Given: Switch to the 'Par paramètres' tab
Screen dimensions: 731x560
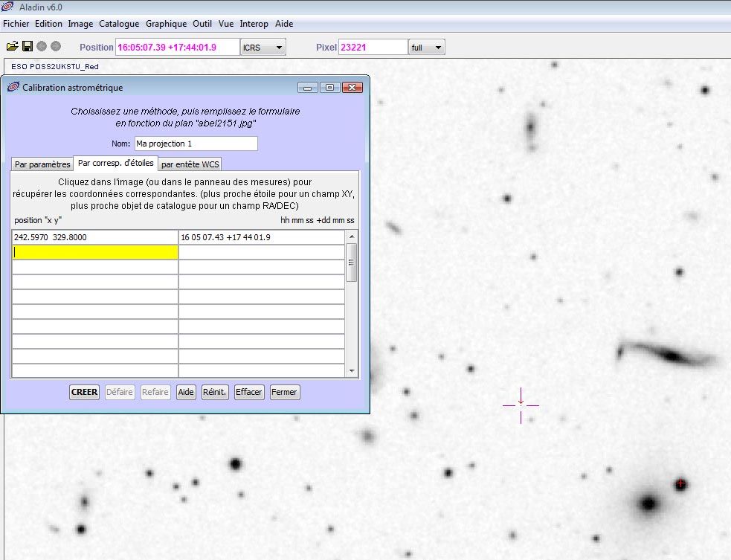Looking at the screenshot, I should (x=42, y=164).
